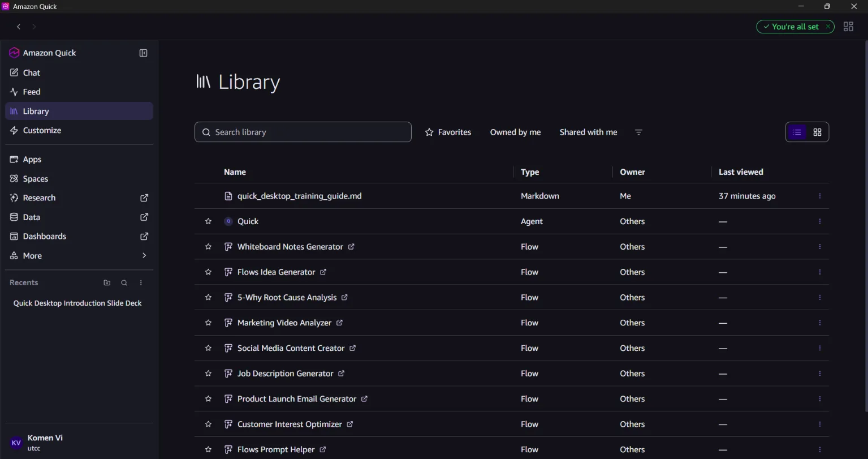Open user profile Komen Vi

[79, 443]
